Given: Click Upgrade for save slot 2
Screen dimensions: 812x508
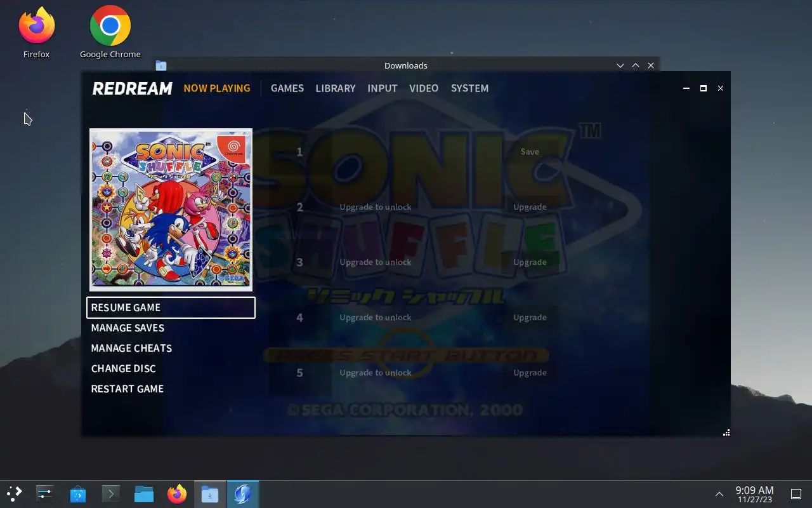Looking at the screenshot, I should pyautogui.click(x=530, y=207).
